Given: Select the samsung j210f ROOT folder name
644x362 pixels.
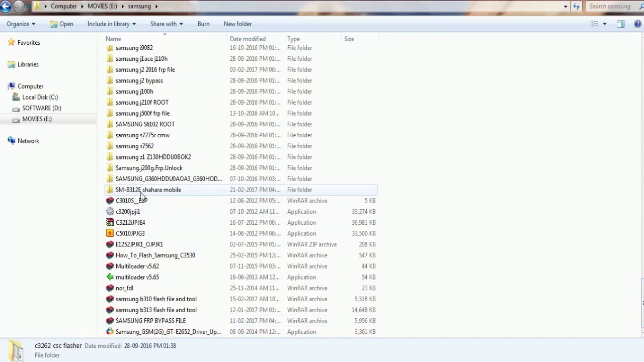Looking at the screenshot, I should [x=142, y=103].
